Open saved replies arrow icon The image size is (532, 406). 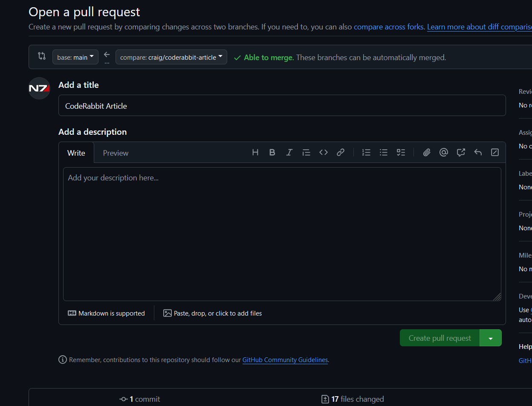478,152
